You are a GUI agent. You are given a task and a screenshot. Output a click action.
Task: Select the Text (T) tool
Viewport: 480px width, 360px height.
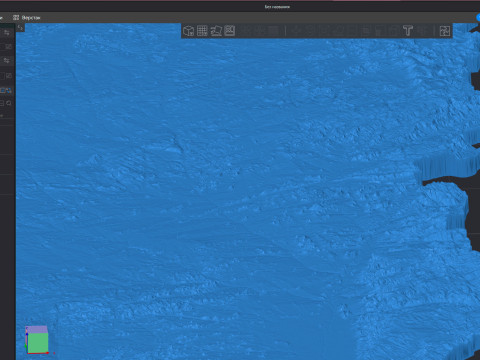(408, 31)
